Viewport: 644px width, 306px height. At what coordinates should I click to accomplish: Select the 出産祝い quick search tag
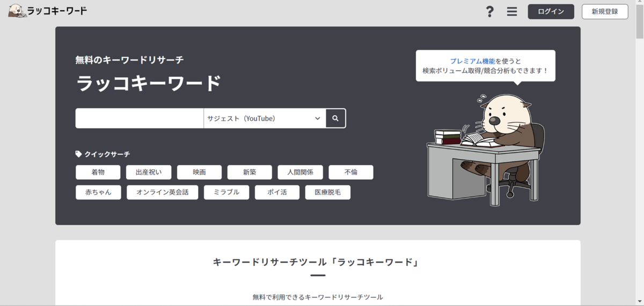pyautogui.click(x=149, y=173)
